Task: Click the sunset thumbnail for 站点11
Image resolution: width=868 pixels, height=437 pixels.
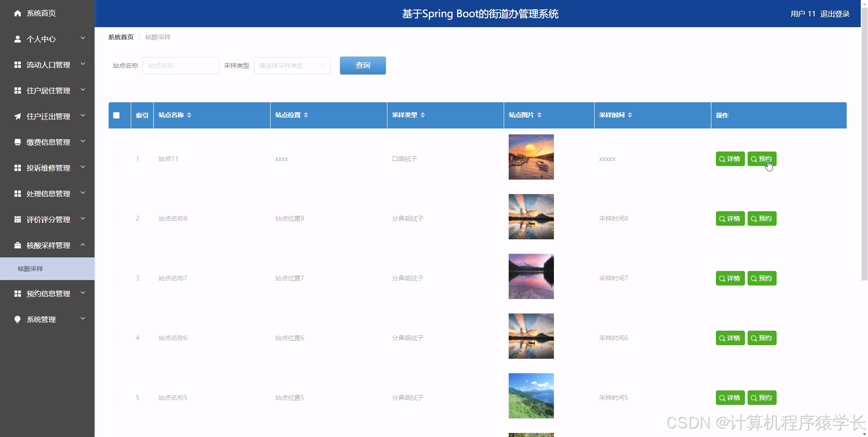Action: pyautogui.click(x=531, y=157)
